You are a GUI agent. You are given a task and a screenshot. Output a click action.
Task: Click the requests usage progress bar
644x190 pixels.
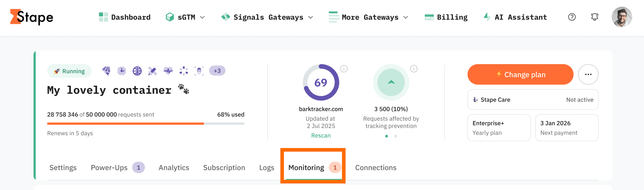[x=146, y=124]
